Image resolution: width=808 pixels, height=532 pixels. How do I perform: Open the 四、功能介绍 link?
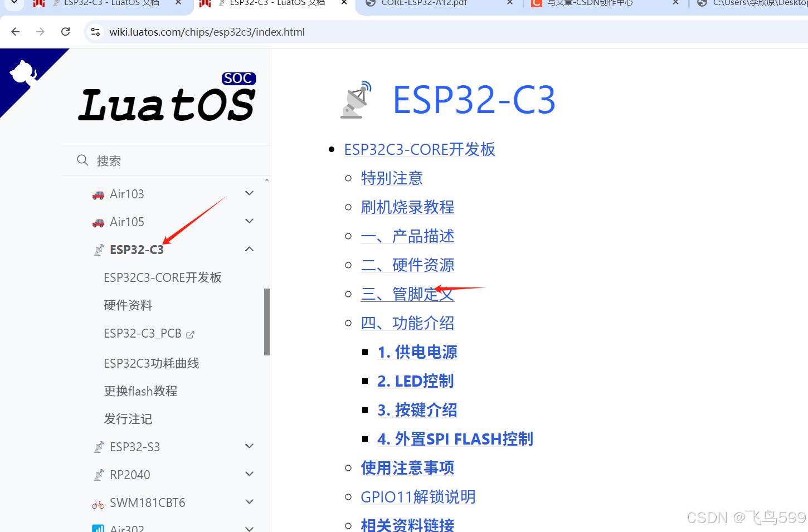[x=407, y=323]
